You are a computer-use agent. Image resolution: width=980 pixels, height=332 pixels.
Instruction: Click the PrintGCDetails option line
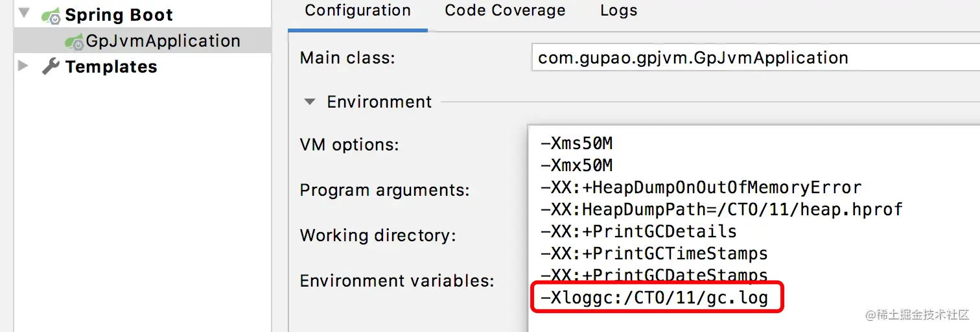(x=638, y=231)
